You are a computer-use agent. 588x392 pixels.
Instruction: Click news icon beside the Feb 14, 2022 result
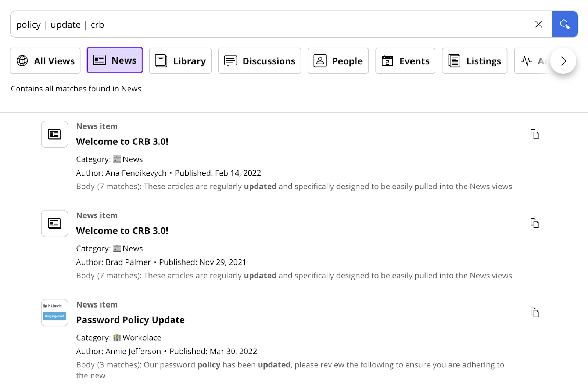click(x=54, y=134)
